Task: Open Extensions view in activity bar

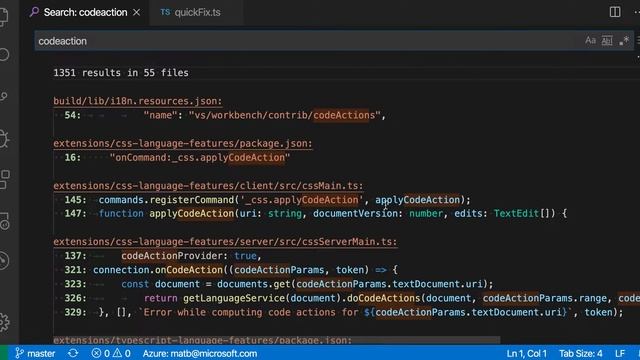Action: click(4, 180)
